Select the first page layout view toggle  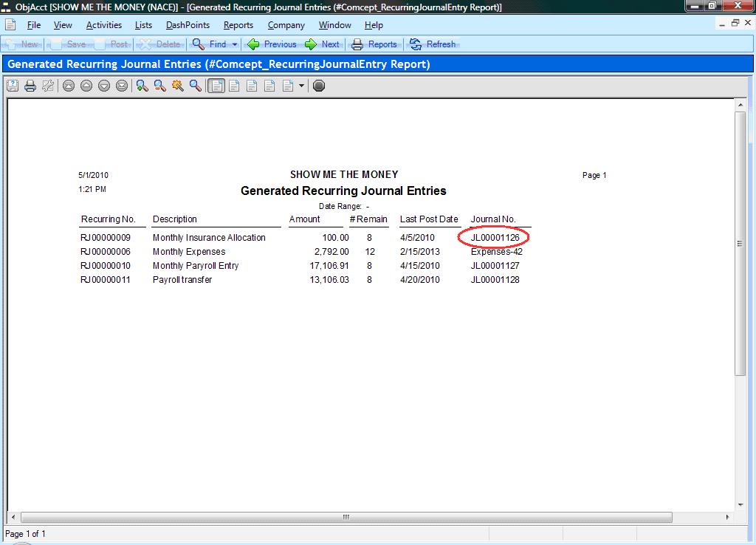click(216, 86)
